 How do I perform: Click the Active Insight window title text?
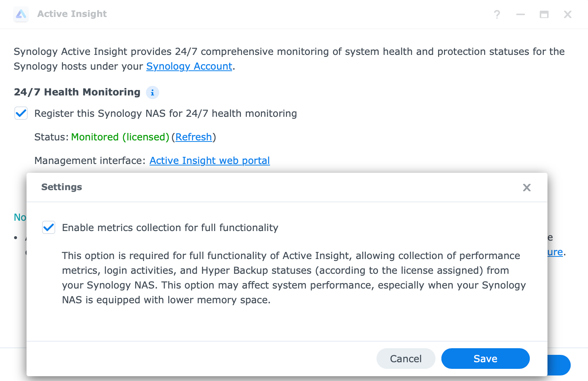coord(72,14)
